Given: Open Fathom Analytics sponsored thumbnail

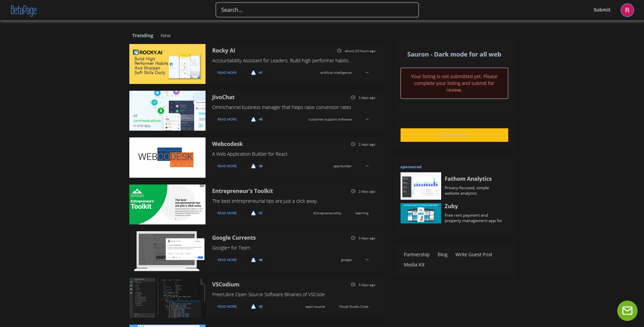Looking at the screenshot, I should (x=421, y=186).
